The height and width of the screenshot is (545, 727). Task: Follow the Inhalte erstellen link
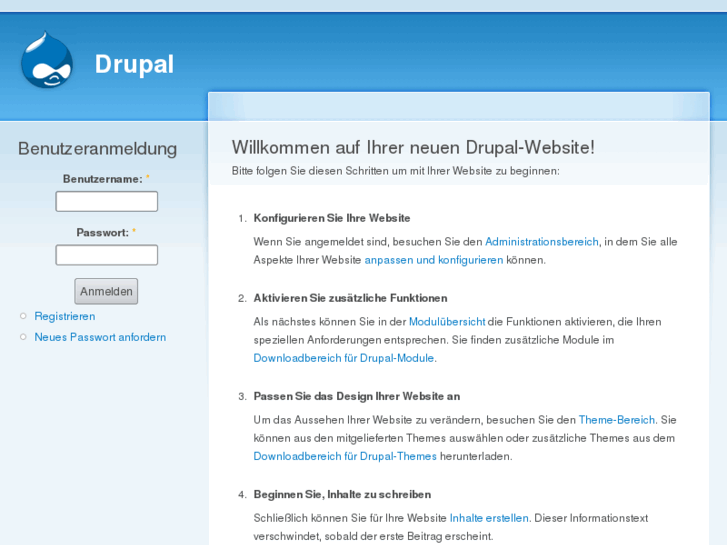[489, 518]
